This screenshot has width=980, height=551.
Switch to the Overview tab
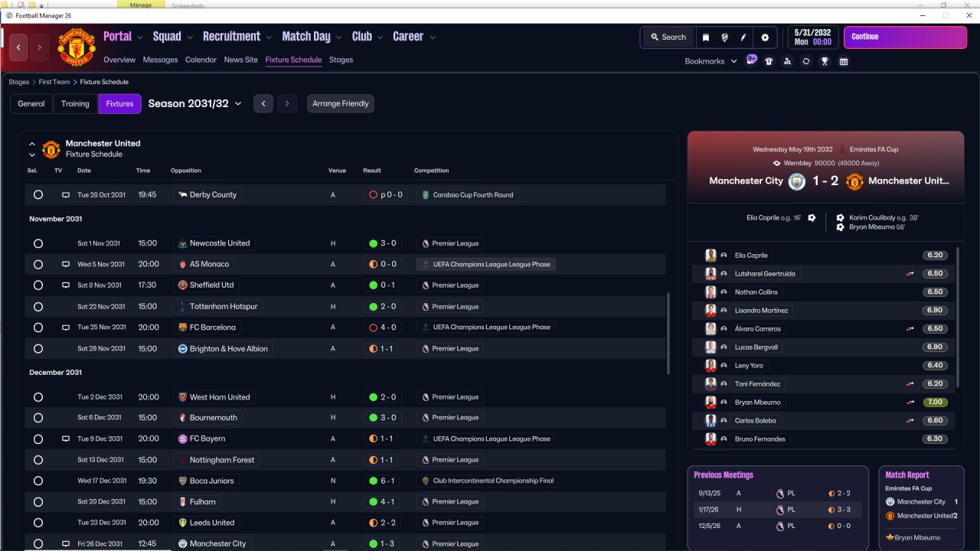pos(119,60)
